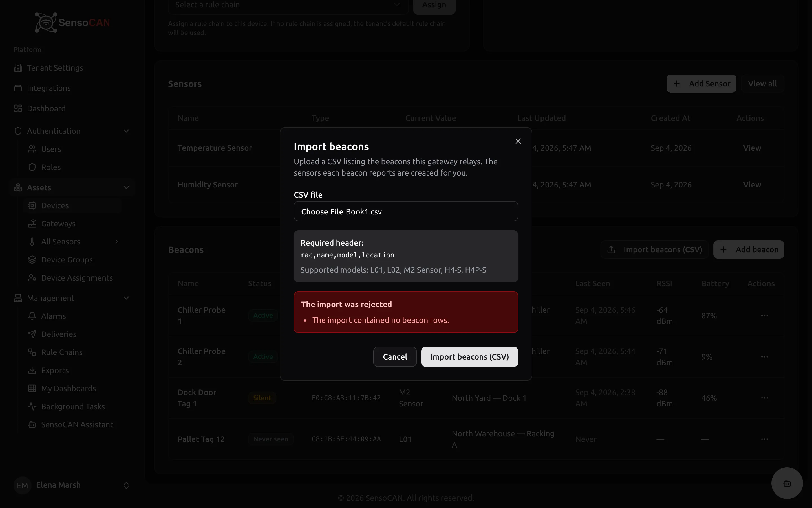
Task: Open actions menu for Pallet Tag 12
Action: pyautogui.click(x=764, y=439)
